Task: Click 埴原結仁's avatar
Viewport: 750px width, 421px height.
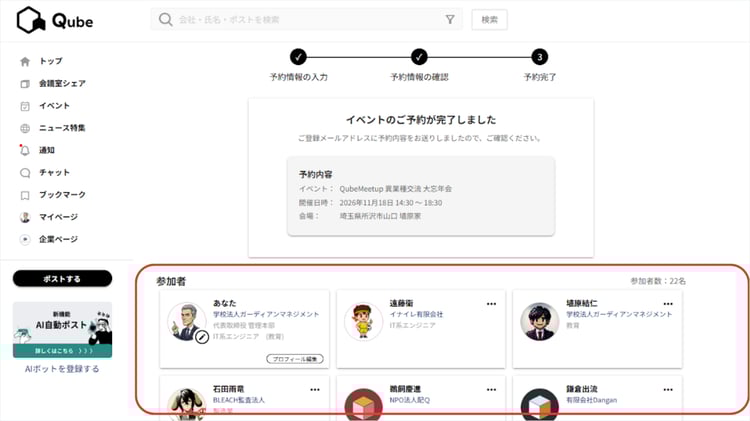Action: click(540, 321)
